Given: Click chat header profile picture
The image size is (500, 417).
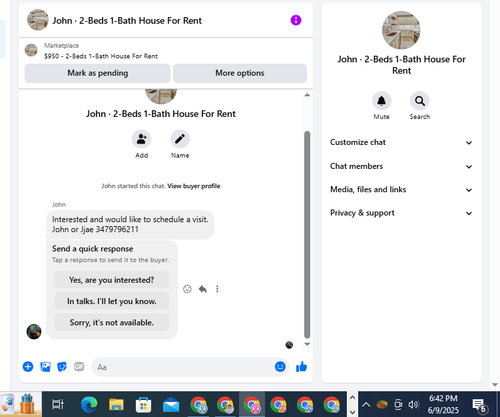Looking at the screenshot, I should click(38, 20).
